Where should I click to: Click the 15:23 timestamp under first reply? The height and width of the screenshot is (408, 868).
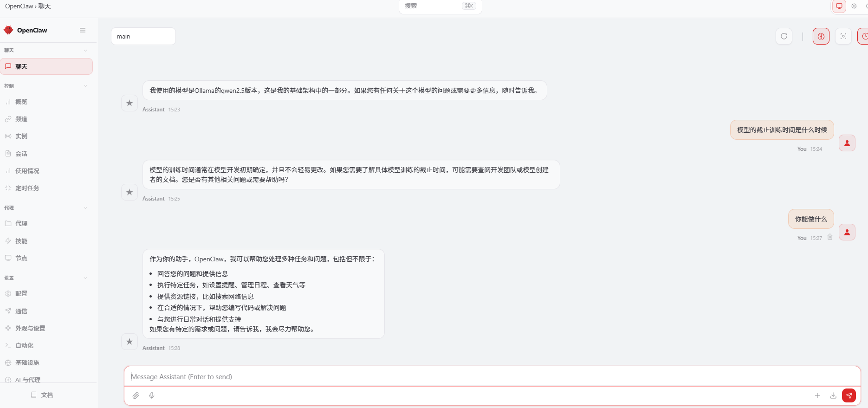click(174, 110)
